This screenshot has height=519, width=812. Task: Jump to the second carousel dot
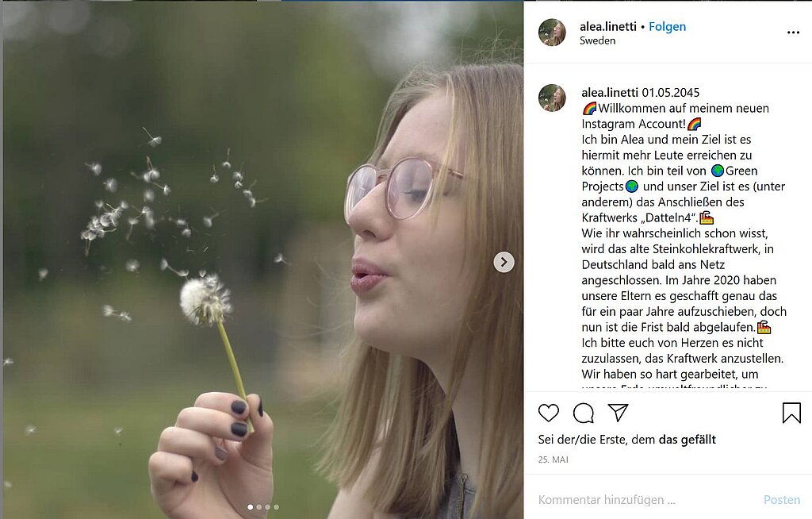[259, 506]
